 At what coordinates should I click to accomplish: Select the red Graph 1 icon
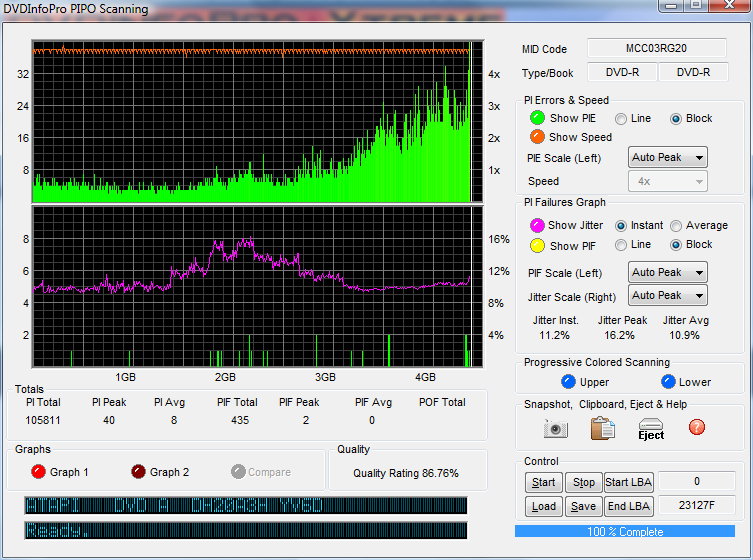(38, 472)
